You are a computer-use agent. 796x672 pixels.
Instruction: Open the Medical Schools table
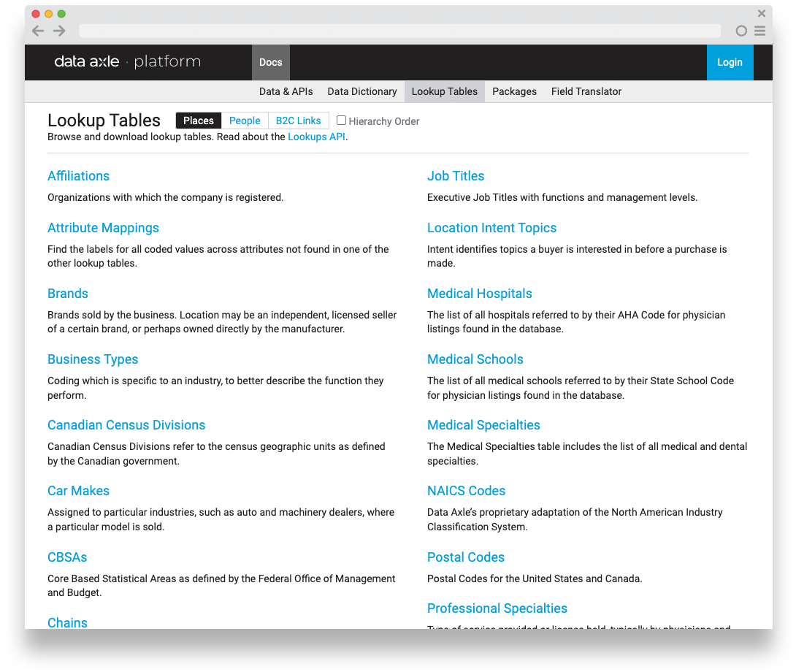coord(475,359)
